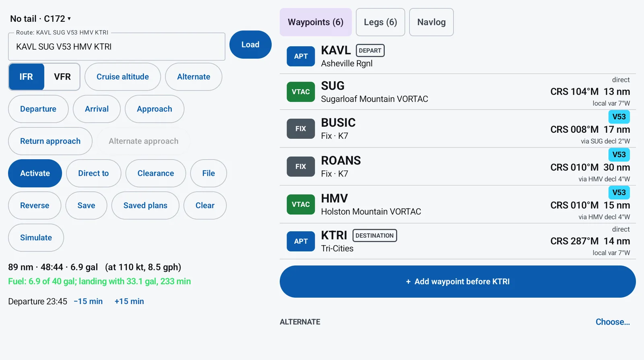644x360 pixels.
Task: Open the Return approach picker
Action: tap(50, 141)
